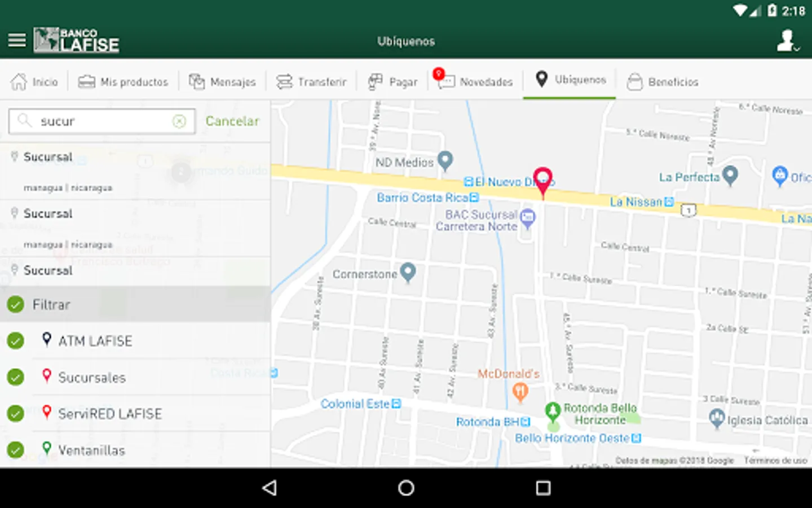
Task: Tap the Banco LAFISE logo
Action: 76,40
